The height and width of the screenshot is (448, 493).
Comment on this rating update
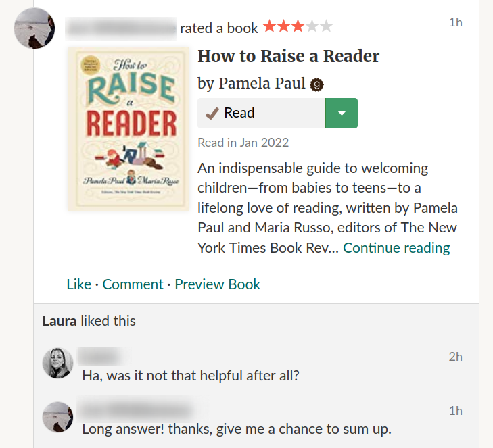tap(133, 284)
